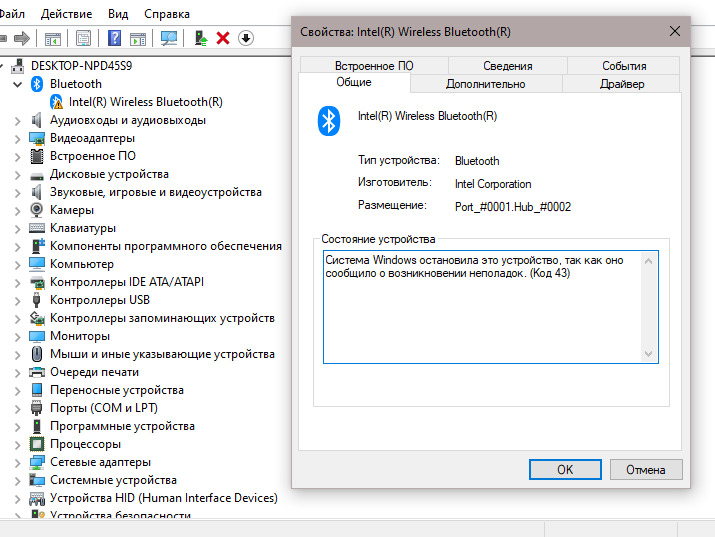
Task: Click the down-arrow disable device icon
Action: pyautogui.click(x=246, y=38)
